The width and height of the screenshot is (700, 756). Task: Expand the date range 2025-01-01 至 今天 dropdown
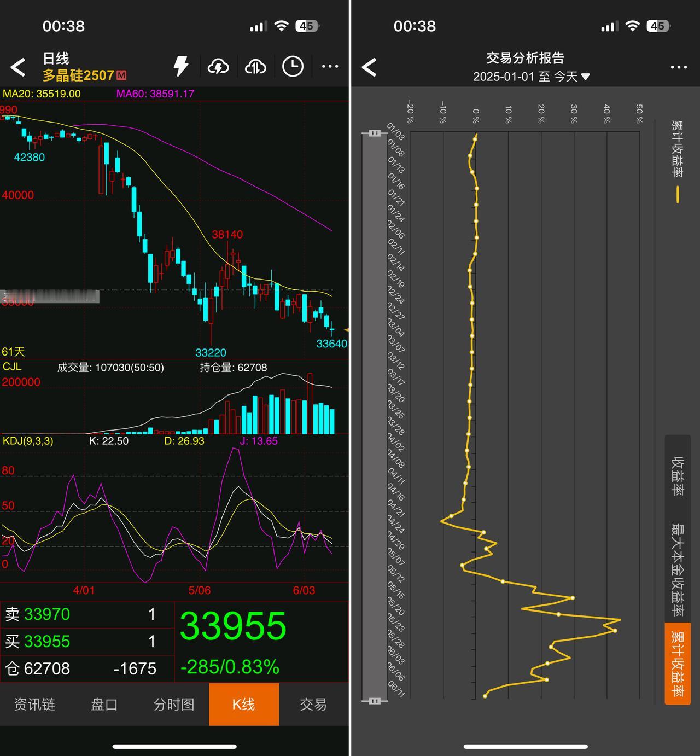click(531, 77)
